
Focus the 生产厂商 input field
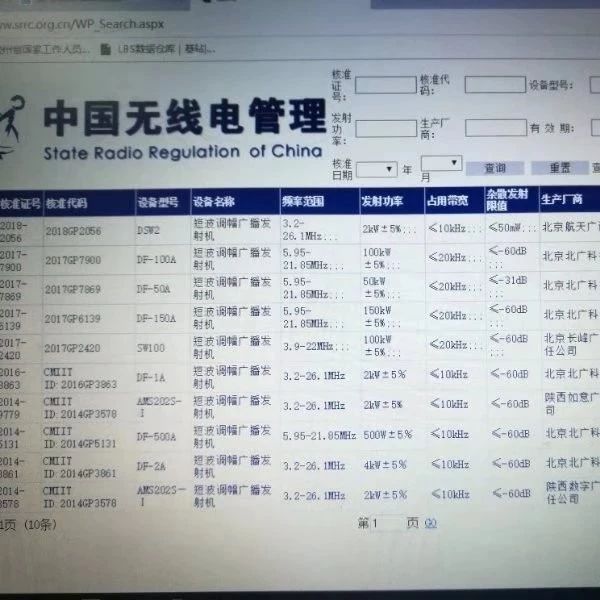(x=496, y=127)
